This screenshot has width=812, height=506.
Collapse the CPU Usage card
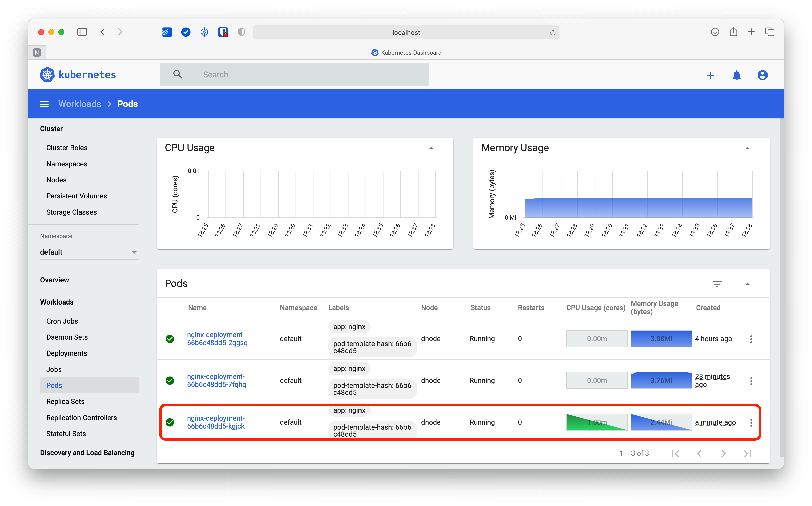[431, 148]
